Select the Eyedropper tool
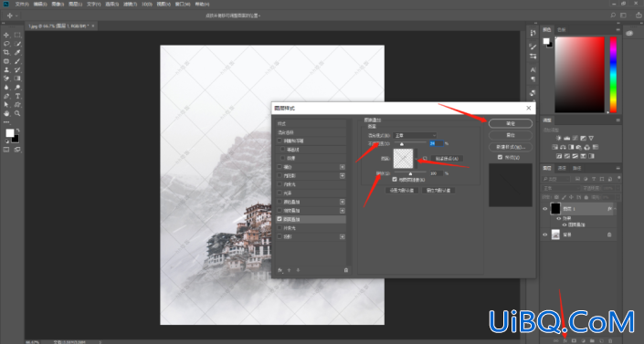This screenshot has height=344, width=644. 17,53
